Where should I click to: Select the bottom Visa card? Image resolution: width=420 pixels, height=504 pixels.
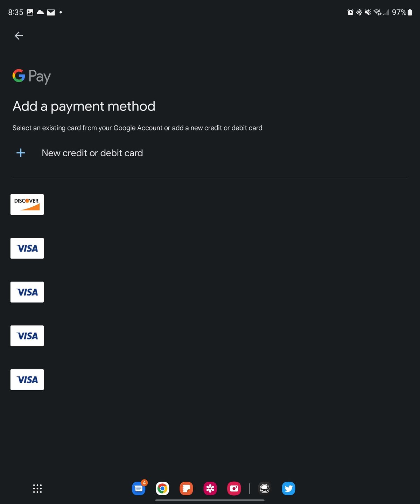27,379
